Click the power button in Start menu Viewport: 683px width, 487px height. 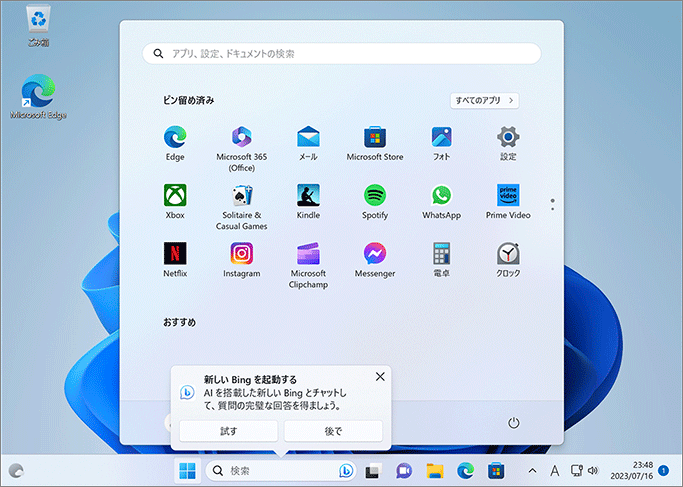(x=514, y=423)
